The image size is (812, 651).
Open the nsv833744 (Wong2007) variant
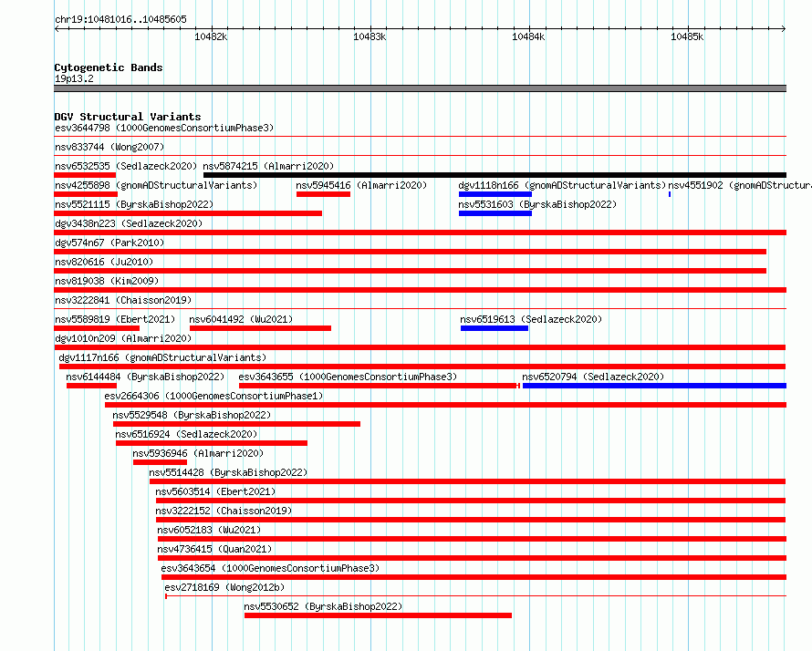[x=109, y=147]
